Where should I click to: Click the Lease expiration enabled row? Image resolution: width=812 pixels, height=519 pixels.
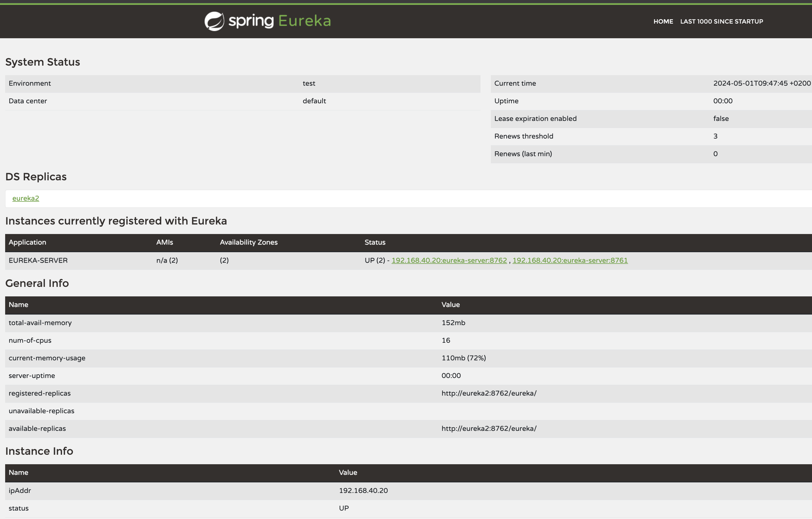click(535, 119)
